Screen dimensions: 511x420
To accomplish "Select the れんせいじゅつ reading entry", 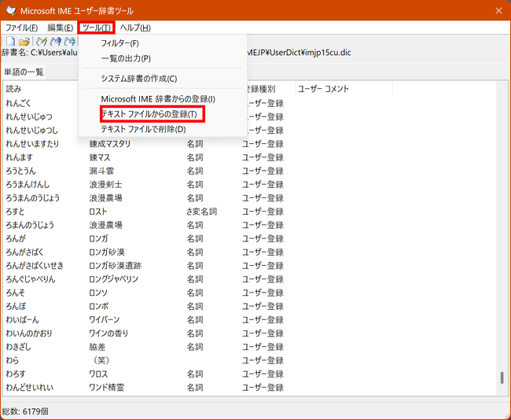I will (29, 116).
